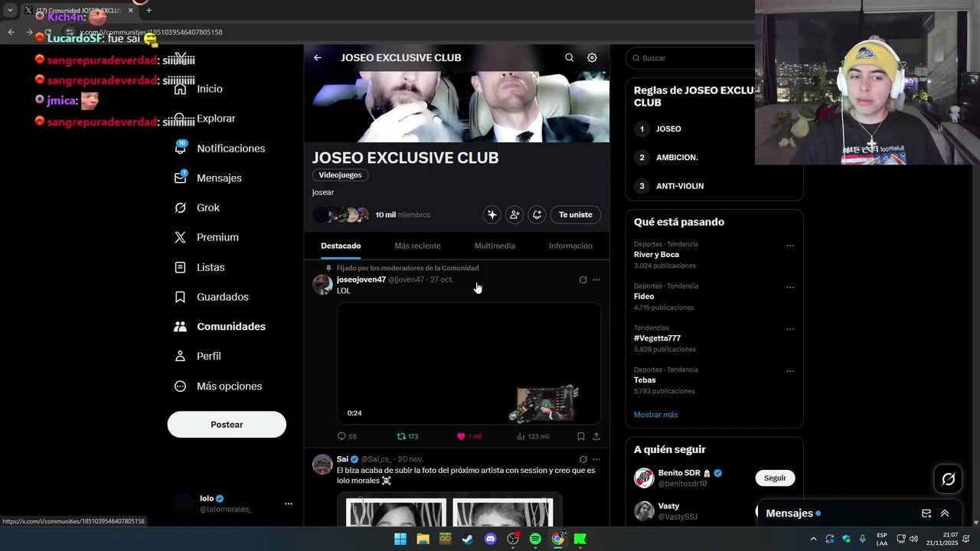Click the community notification bell-plus icon

[537, 215]
